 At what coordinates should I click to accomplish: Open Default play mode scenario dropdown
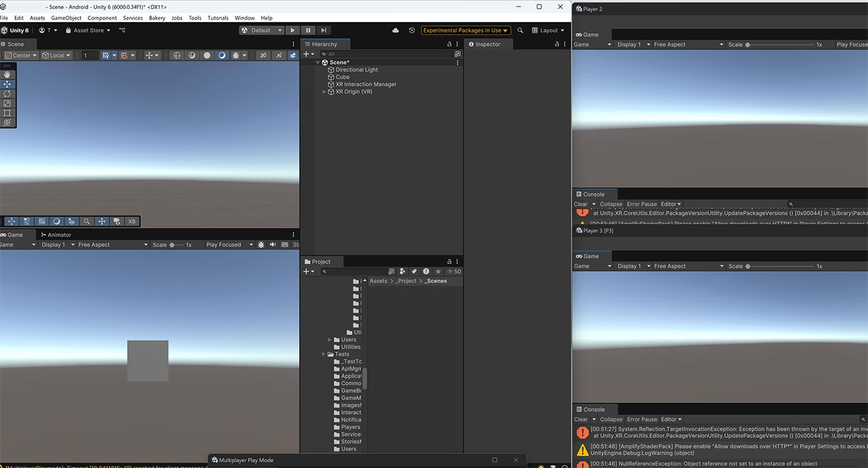(261, 30)
